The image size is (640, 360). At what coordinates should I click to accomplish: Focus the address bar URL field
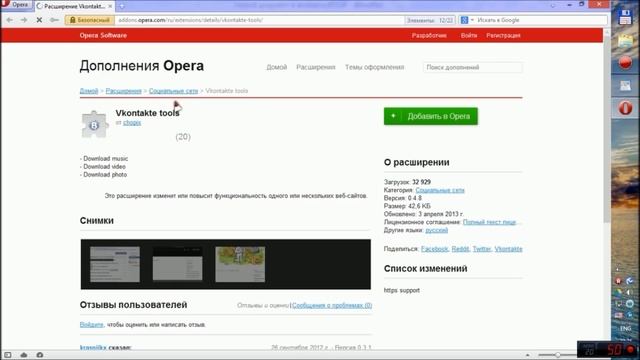click(259, 20)
